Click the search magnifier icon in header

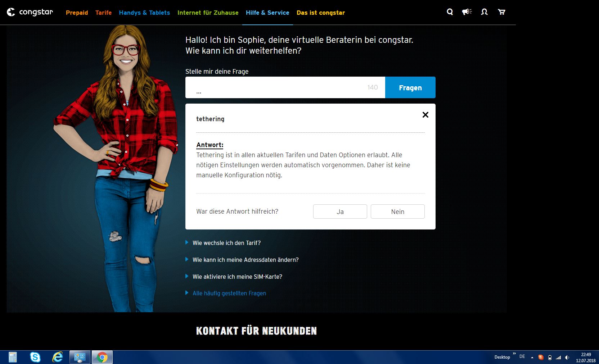[450, 12]
